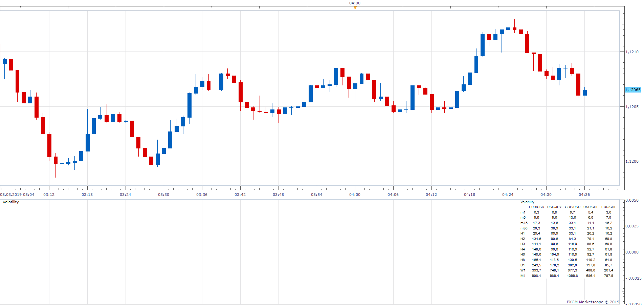Click the 04:18 time axis label

470,195
